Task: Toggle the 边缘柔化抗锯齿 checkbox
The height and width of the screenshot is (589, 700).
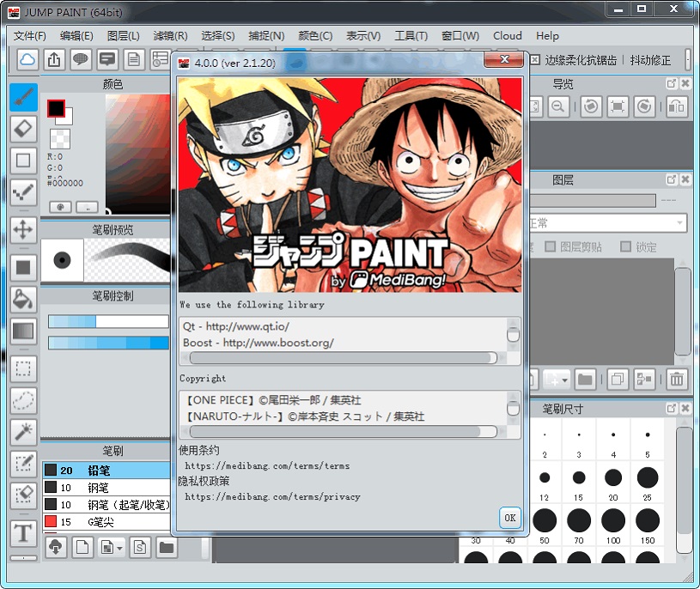Action: pos(535,60)
